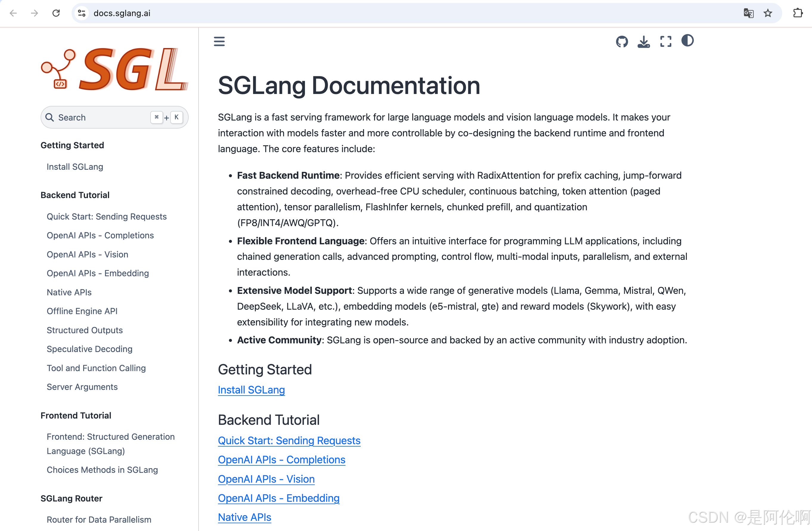This screenshot has height=531, width=812.
Task: Toggle light/dark theme icon
Action: [x=687, y=41]
